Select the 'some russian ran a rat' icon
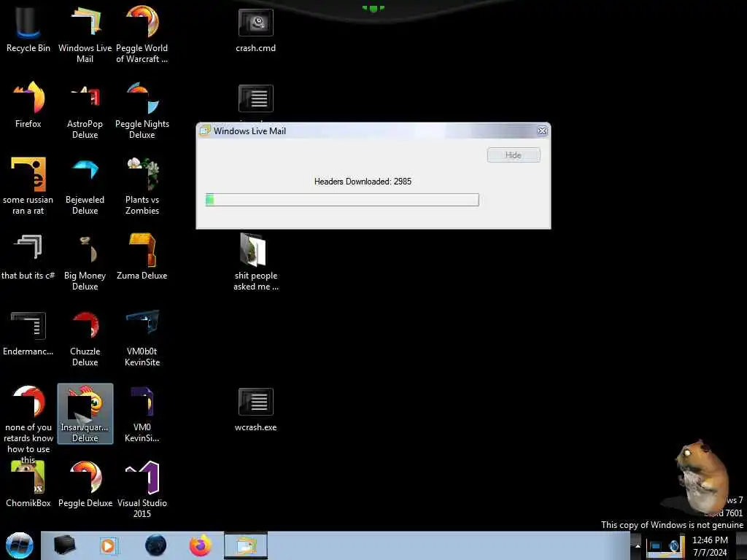Image resolution: width=747 pixels, height=560 pixels. point(28,186)
